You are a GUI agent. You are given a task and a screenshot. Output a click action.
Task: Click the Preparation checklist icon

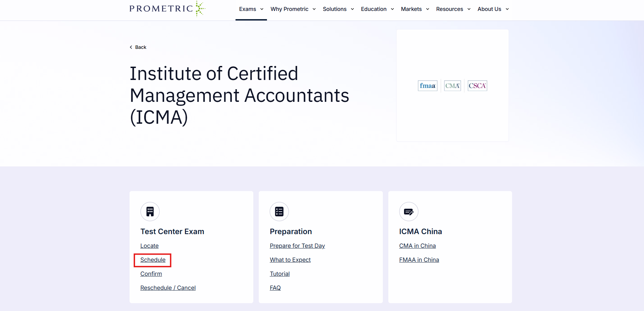[x=279, y=212]
